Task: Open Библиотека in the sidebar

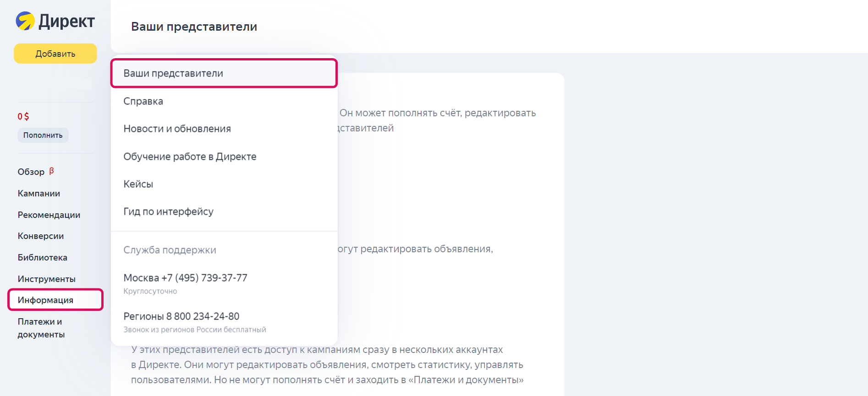Action: 43,257
